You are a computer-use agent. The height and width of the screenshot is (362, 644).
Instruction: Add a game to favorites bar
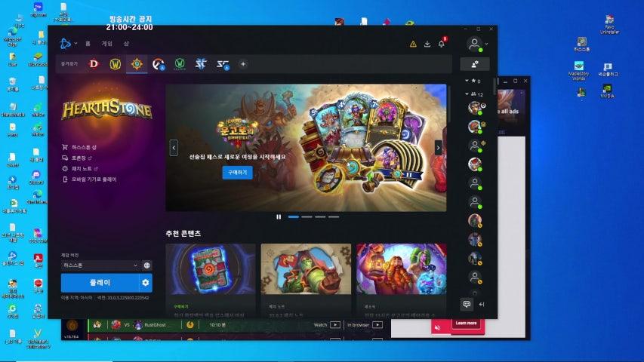click(x=243, y=64)
